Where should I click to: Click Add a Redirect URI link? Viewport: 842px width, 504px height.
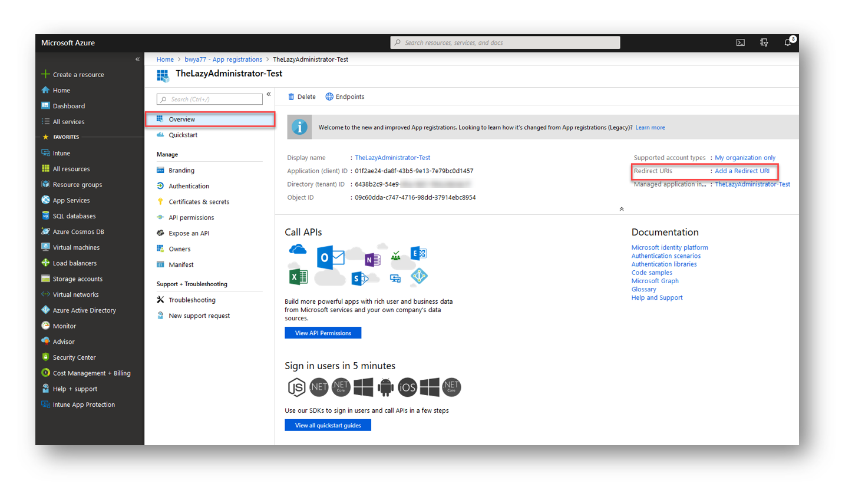coord(742,171)
